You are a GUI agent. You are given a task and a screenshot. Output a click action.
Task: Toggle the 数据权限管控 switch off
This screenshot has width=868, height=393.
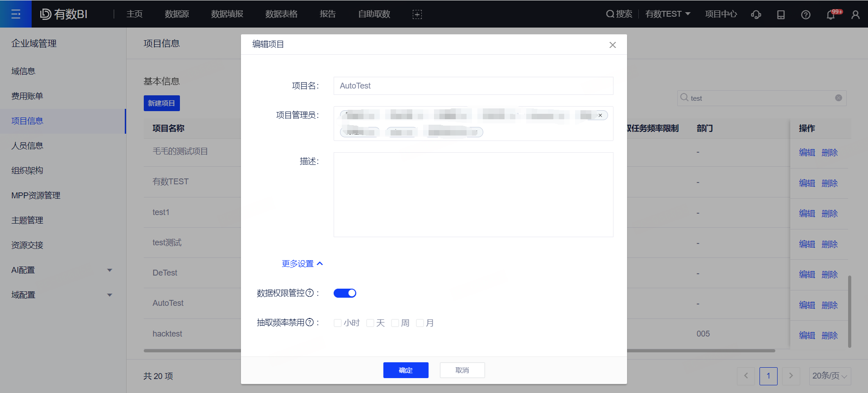pyautogui.click(x=345, y=293)
